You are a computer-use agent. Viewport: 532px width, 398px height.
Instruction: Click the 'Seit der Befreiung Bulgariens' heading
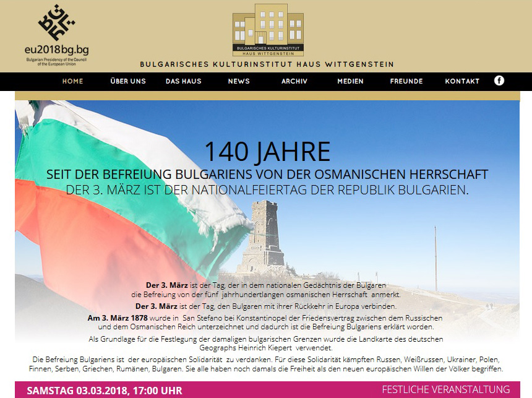point(267,174)
